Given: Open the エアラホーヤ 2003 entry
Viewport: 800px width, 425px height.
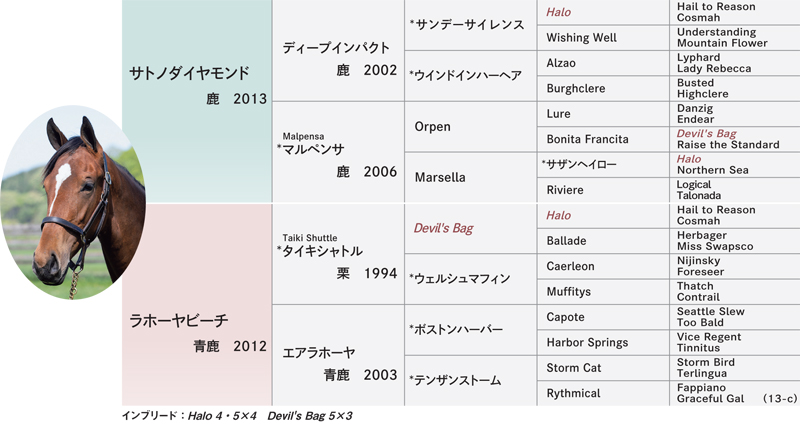Looking at the screenshot, I should [x=339, y=356].
